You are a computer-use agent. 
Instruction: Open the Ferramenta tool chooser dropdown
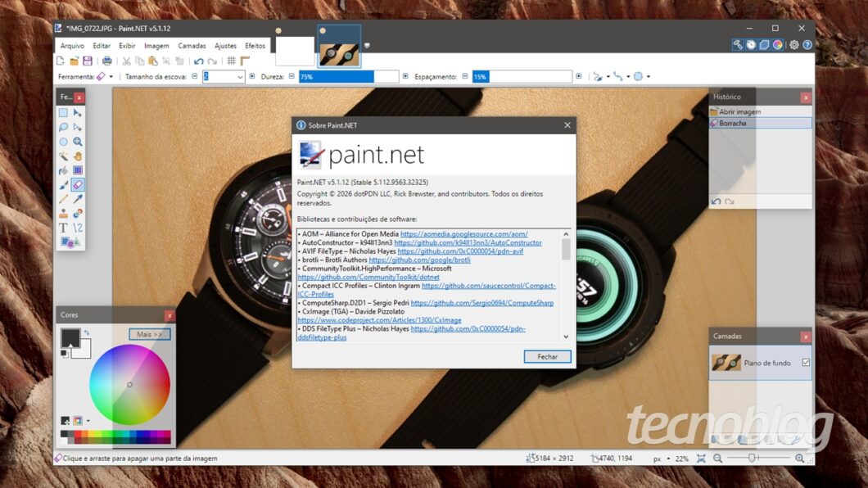pos(111,77)
